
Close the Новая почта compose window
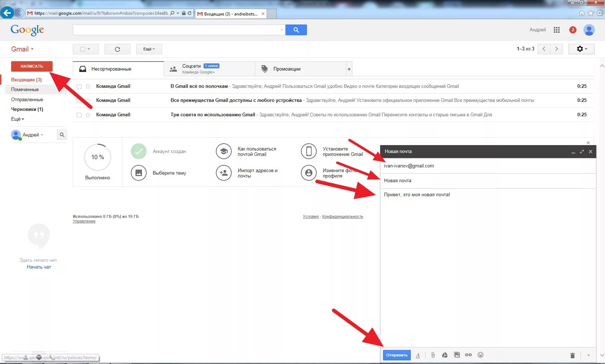click(x=590, y=152)
